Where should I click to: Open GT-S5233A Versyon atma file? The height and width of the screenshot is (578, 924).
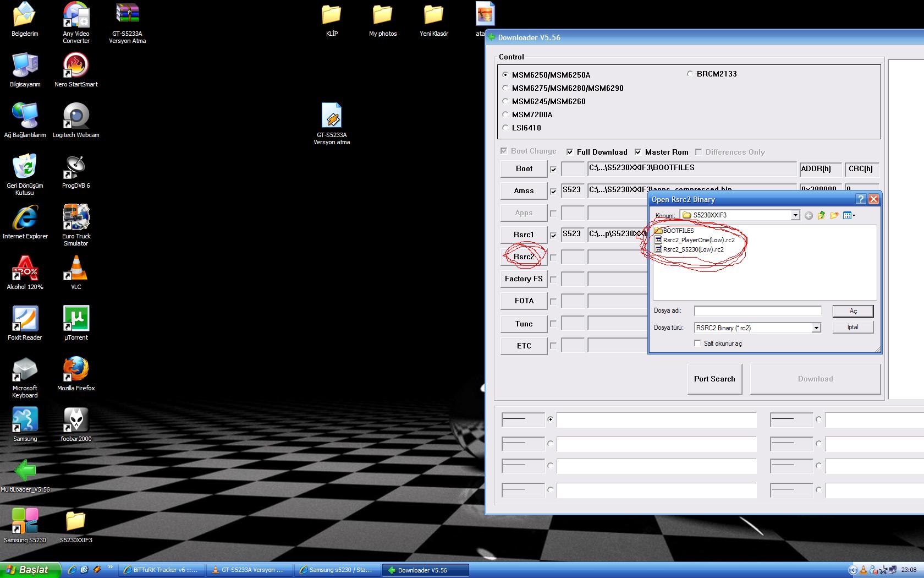[332, 124]
